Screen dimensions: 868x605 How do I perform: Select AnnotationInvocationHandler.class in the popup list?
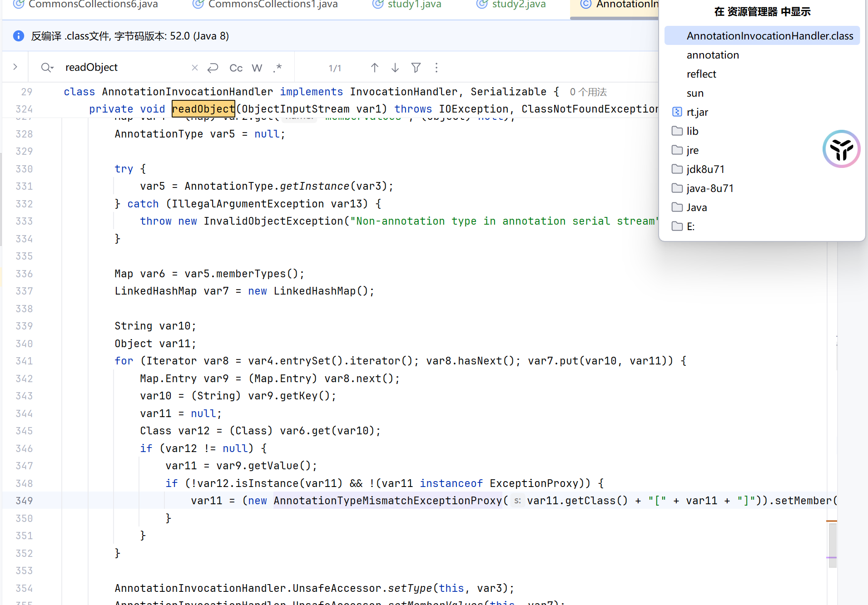(762, 36)
